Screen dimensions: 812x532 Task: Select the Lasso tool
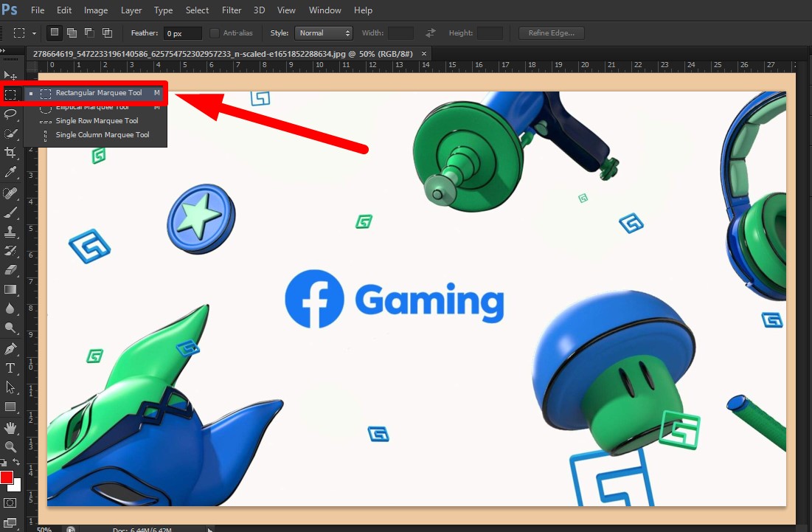pyautogui.click(x=10, y=114)
